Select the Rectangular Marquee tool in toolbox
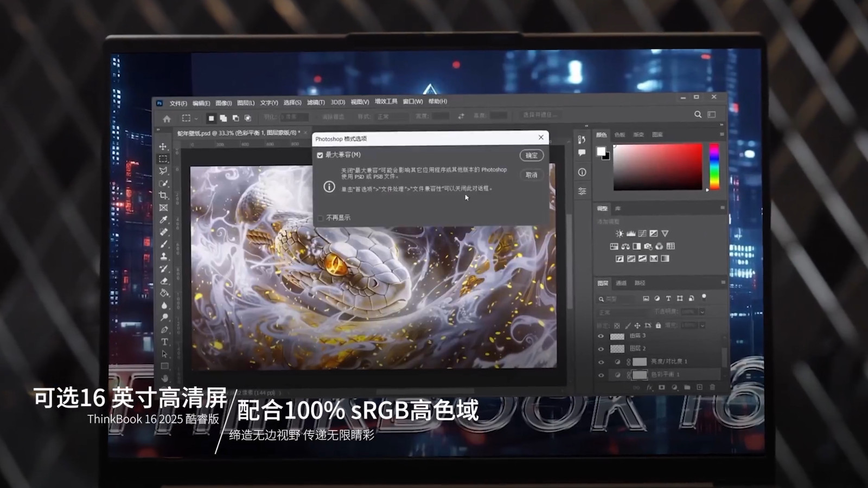The image size is (868, 488). 163,159
